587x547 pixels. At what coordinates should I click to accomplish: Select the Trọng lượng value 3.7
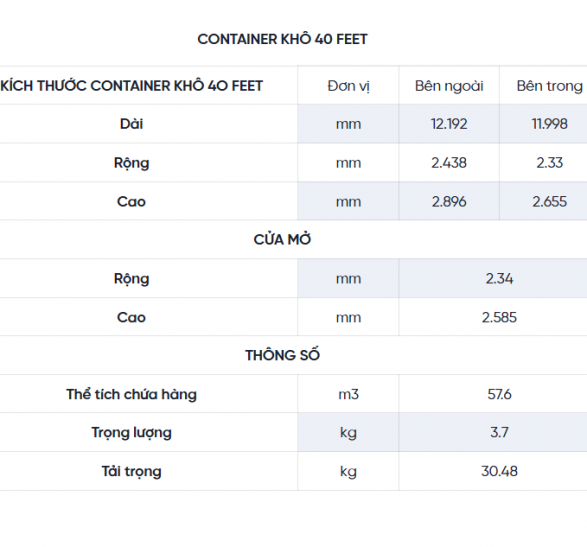click(x=499, y=432)
